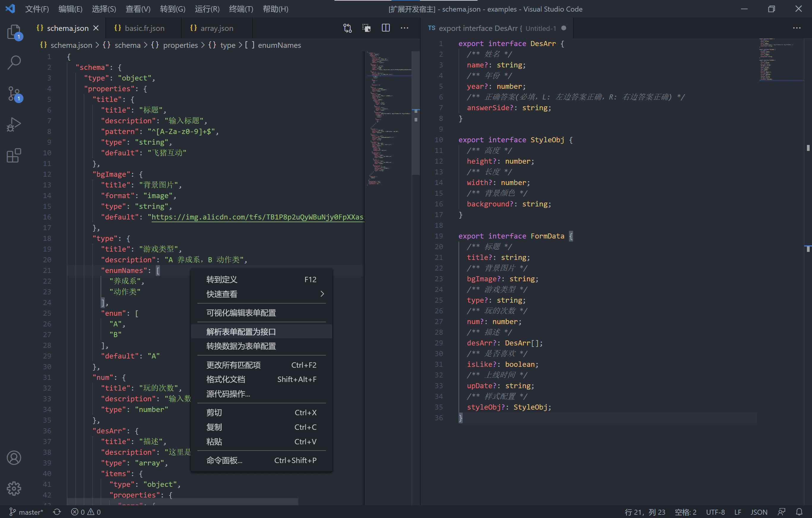This screenshot has width=812, height=518.
Task: Open the Run and Debug view
Action: [x=14, y=124]
